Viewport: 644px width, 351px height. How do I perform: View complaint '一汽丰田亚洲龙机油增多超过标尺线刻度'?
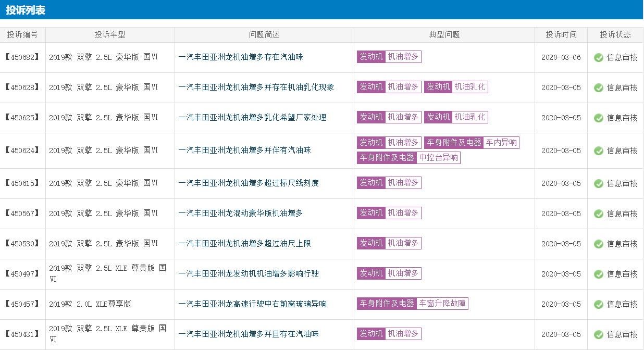(249, 183)
